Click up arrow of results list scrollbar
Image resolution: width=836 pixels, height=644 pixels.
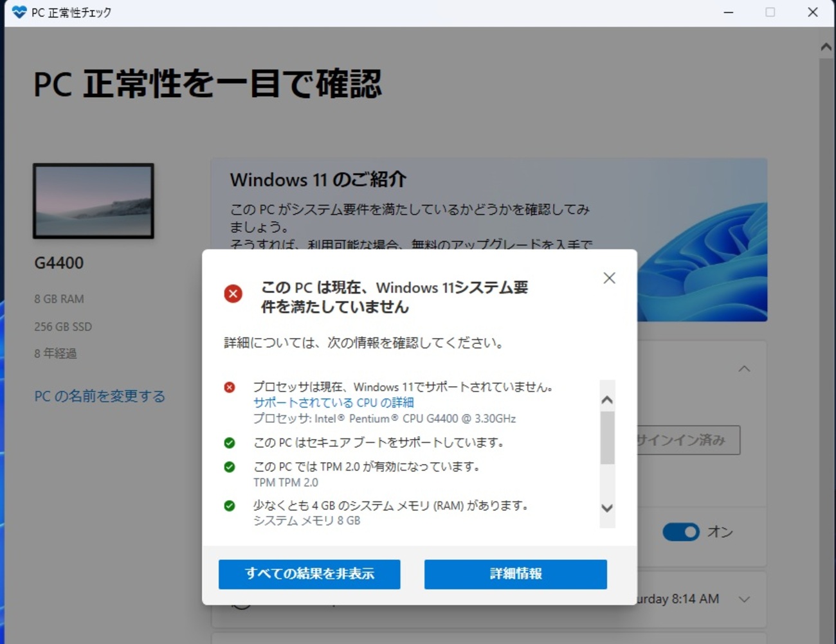[607, 400]
